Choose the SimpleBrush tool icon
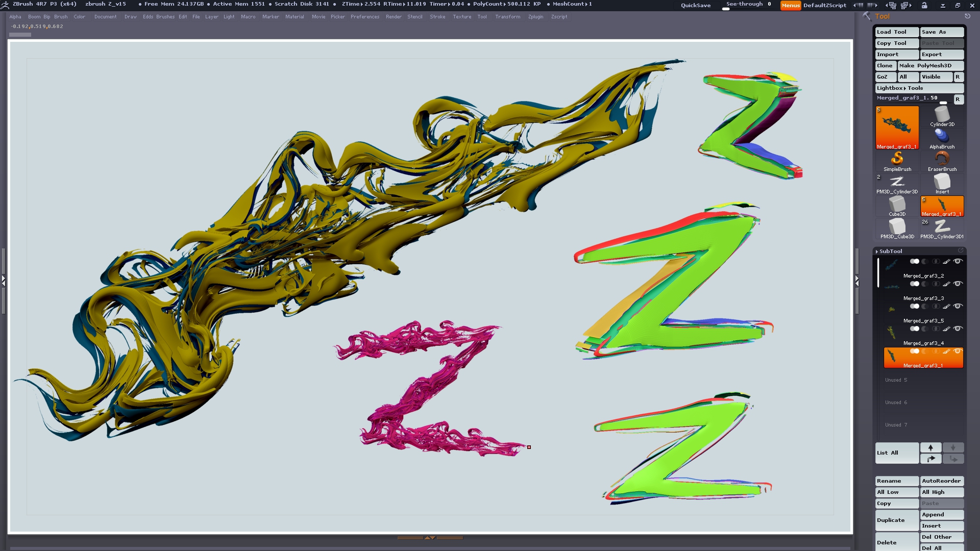 point(897,161)
